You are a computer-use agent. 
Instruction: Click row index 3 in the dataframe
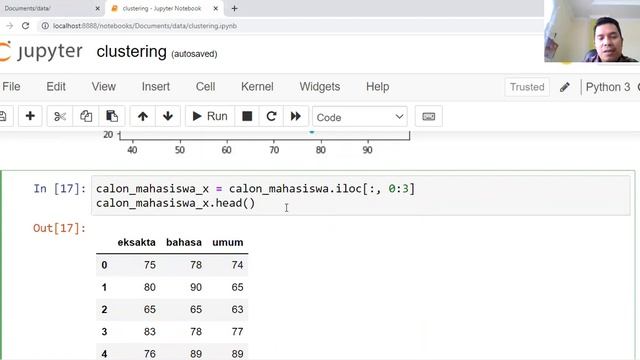(x=104, y=331)
